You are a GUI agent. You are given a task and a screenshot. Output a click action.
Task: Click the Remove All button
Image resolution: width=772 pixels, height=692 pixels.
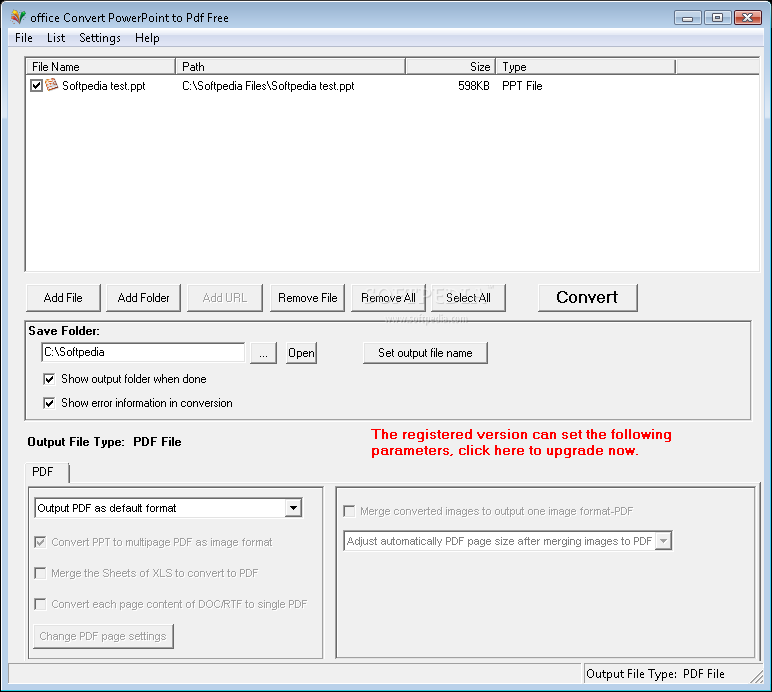[x=388, y=298]
